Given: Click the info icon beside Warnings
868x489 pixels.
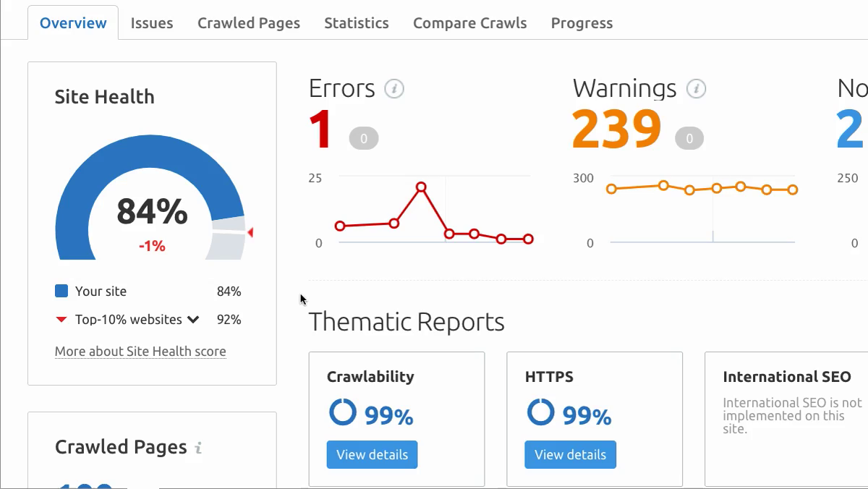Looking at the screenshot, I should [696, 89].
